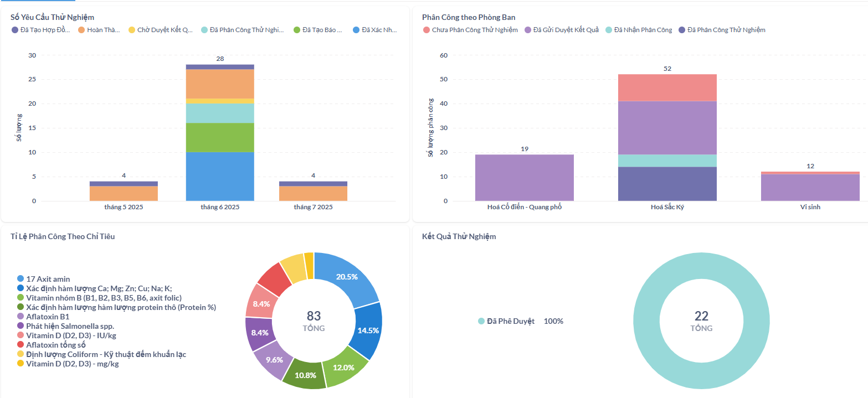Click the blue segment in tháng 6 2025 bar
This screenshot has height=398, width=868.
(220, 176)
